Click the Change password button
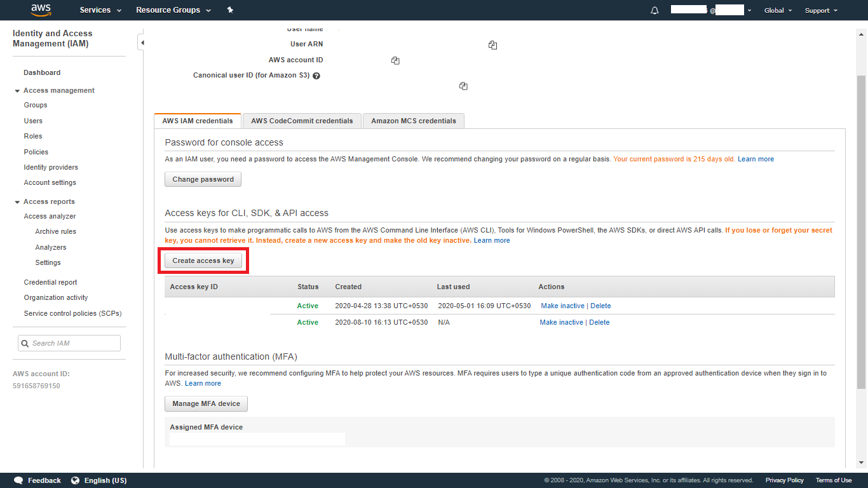Image resolution: width=868 pixels, height=488 pixels. [x=203, y=179]
